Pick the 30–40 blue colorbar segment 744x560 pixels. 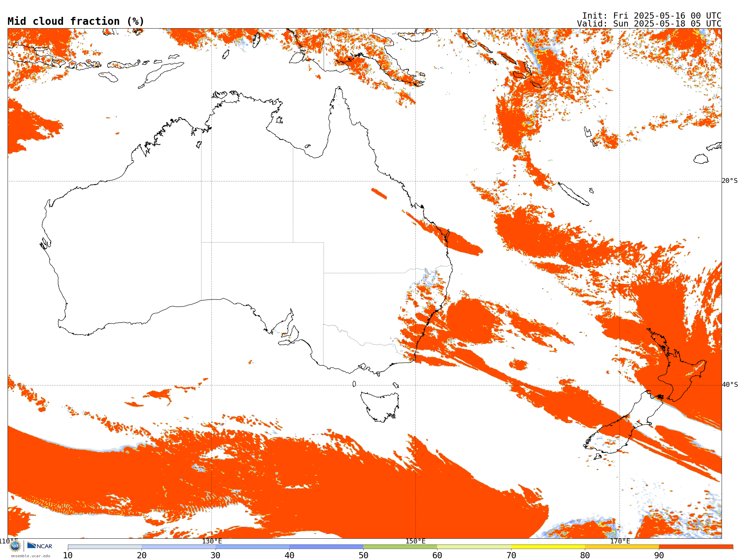(252, 547)
